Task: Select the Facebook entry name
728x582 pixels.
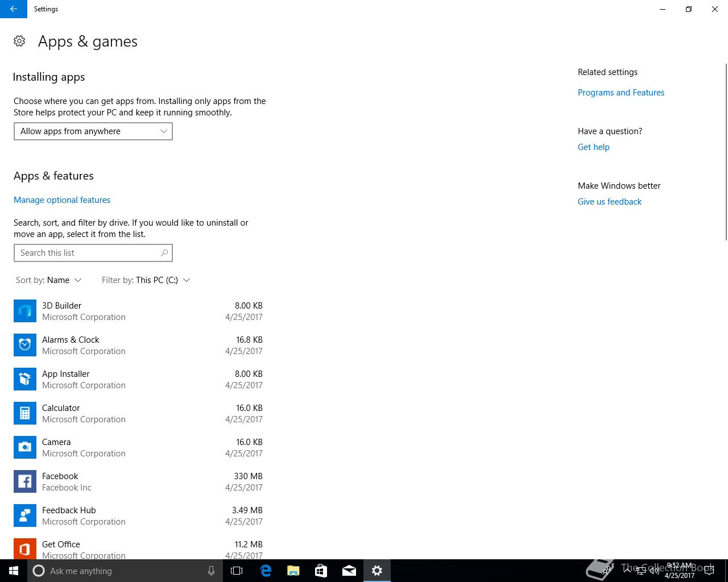Action: (x=60, y=476)
